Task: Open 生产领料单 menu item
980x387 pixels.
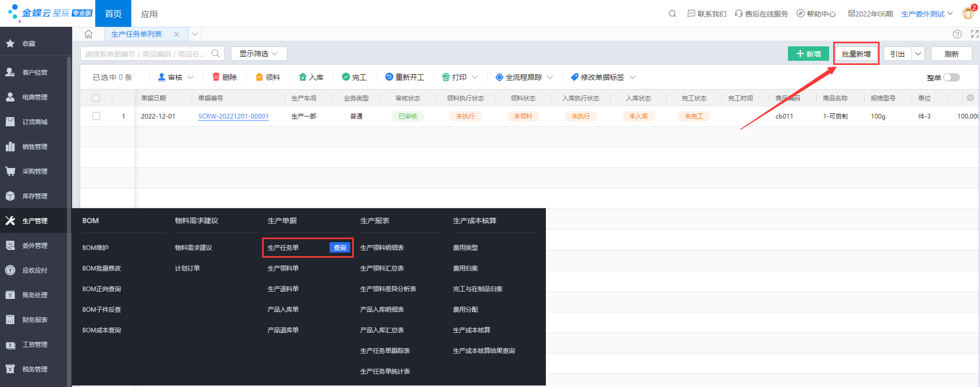Action: (x=283, y=268)
